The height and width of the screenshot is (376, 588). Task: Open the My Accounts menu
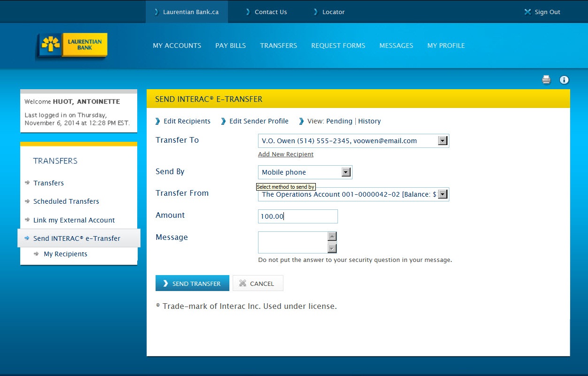point(177,46)
